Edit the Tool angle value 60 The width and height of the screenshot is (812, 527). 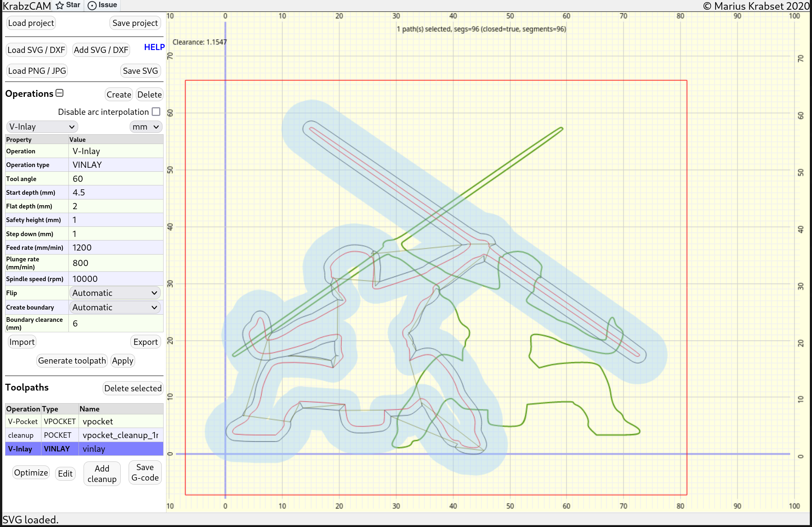pyautogui.click(x=116, y=179)
